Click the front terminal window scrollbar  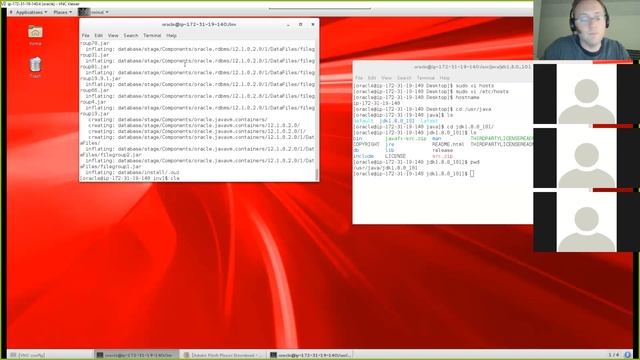click(317, 174)
